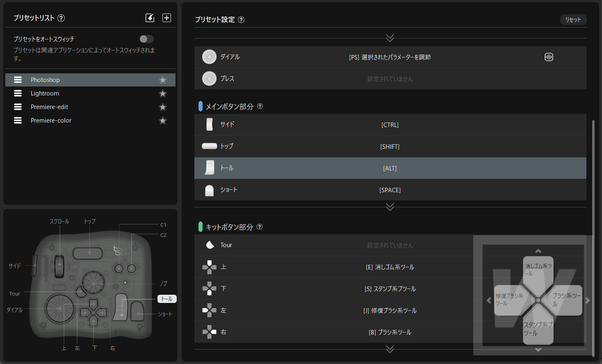The width and height of the screenshot is (602, 364).
Task: Select the Photoshop preset
Action: coord(90,80)
